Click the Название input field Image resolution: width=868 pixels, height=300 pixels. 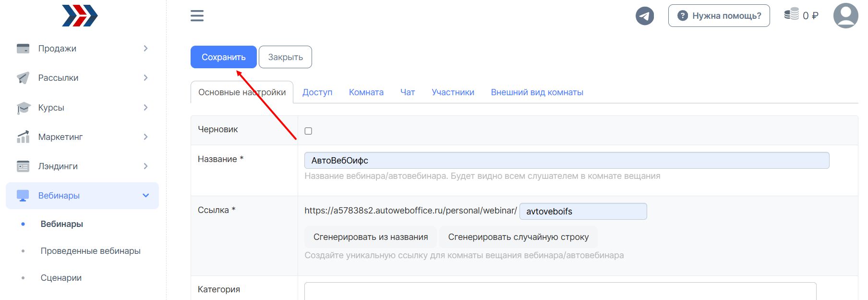click(x=567, y=161)
